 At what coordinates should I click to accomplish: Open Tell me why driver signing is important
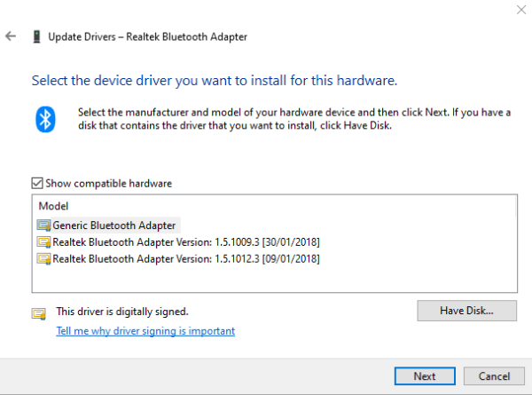(x=145, y=331)
